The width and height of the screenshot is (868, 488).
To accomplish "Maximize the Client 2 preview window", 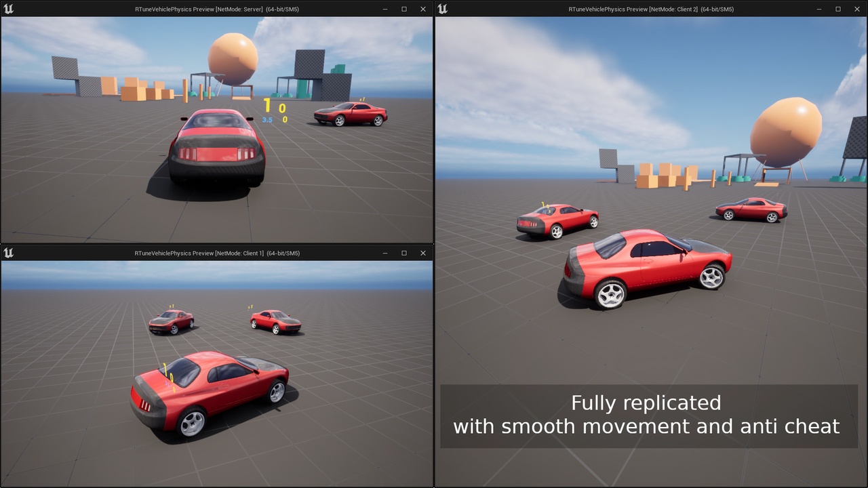I will tap(838, 9).
